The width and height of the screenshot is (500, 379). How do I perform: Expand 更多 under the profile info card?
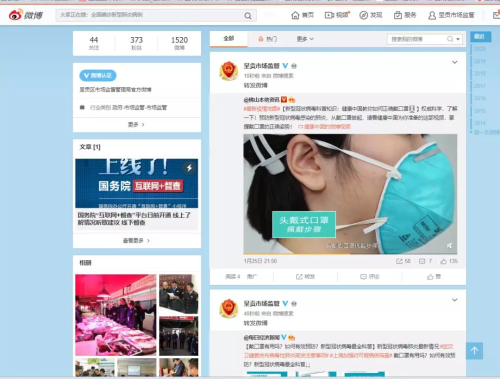(136, 125)
